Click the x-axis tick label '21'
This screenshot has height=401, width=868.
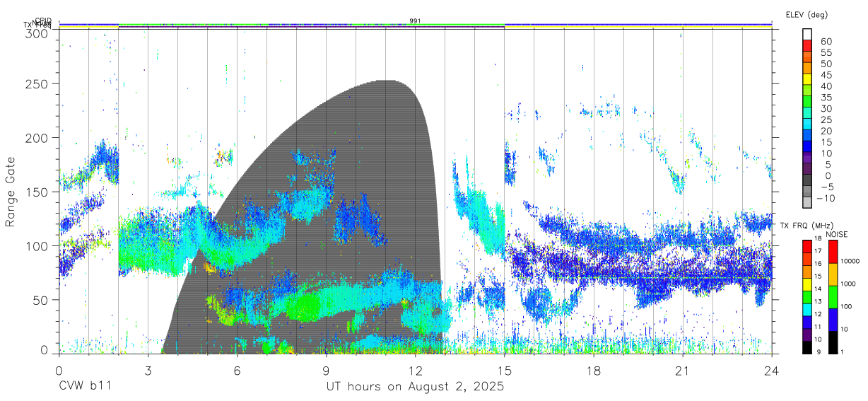point(683,370)
